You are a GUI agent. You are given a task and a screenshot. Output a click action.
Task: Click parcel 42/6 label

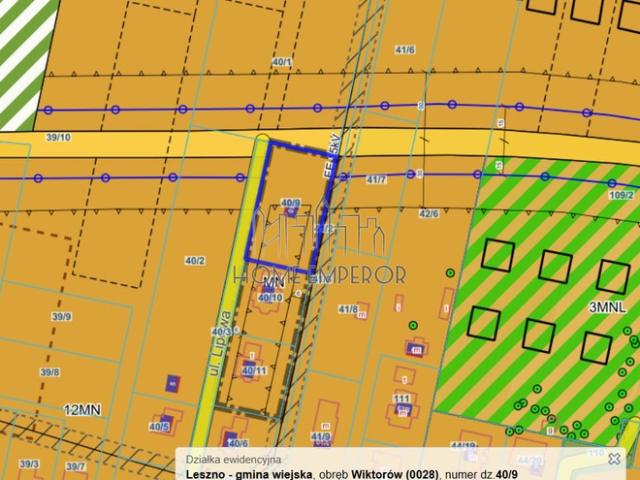pyautogui.click(x=429, y=213)
